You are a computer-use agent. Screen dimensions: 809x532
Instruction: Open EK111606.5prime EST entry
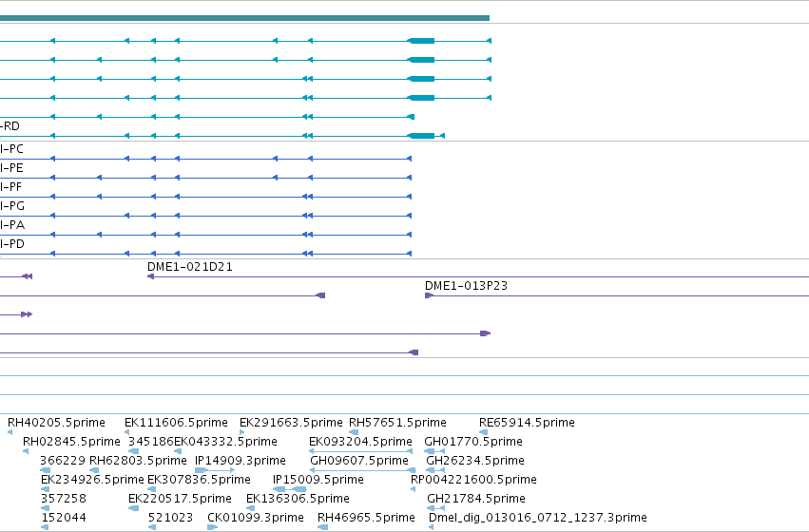coord(176,423)
